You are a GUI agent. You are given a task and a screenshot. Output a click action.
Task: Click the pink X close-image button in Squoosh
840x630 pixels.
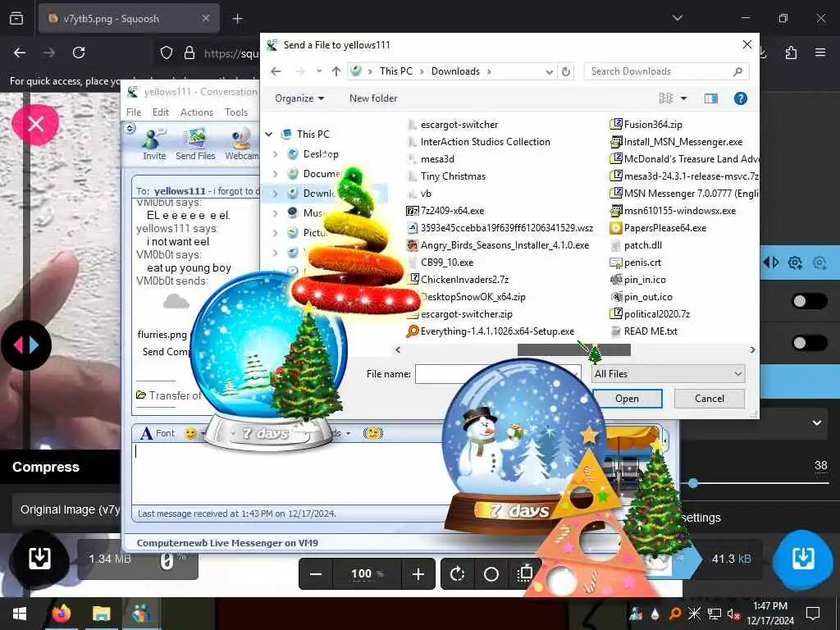35,125
